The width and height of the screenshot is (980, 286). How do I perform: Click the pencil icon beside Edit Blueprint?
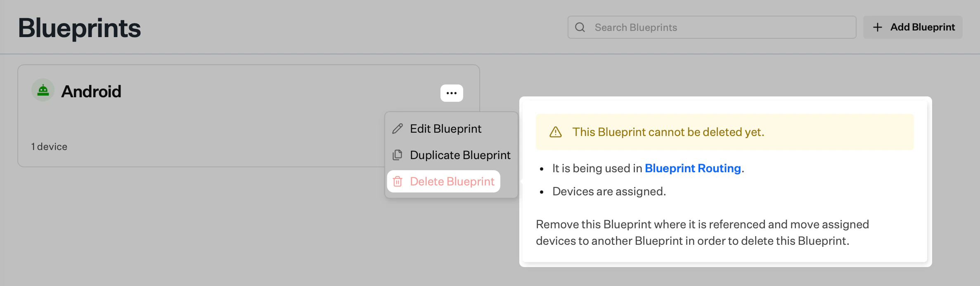click(398, 129)
